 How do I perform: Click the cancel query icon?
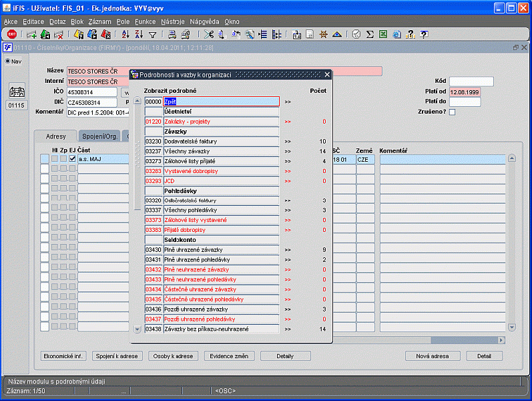click(x=106, y=34)
